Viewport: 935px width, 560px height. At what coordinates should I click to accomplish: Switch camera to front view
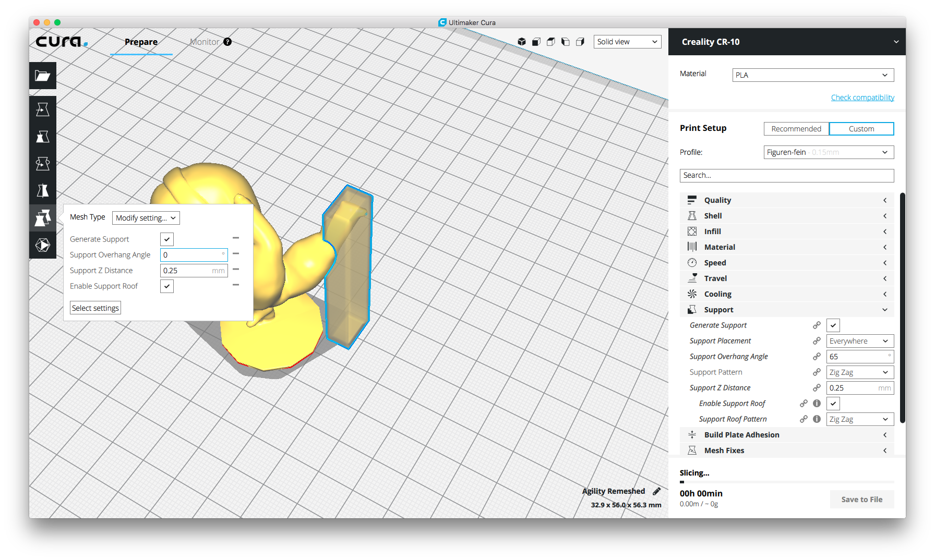(x=536, y=41)
